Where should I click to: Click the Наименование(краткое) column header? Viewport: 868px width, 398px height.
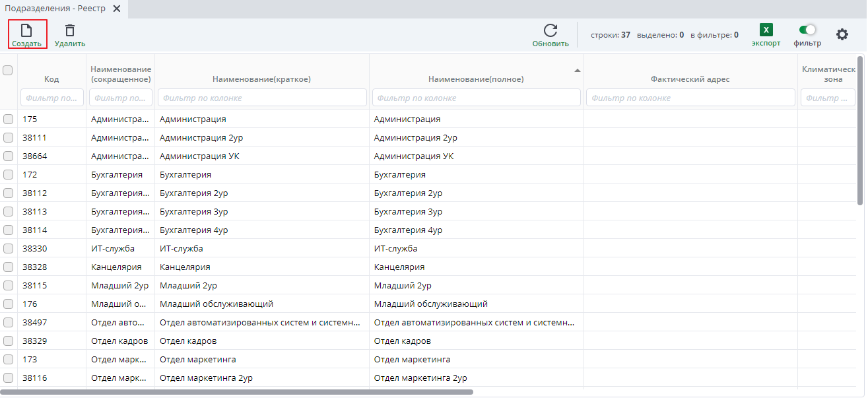(261, 79)
